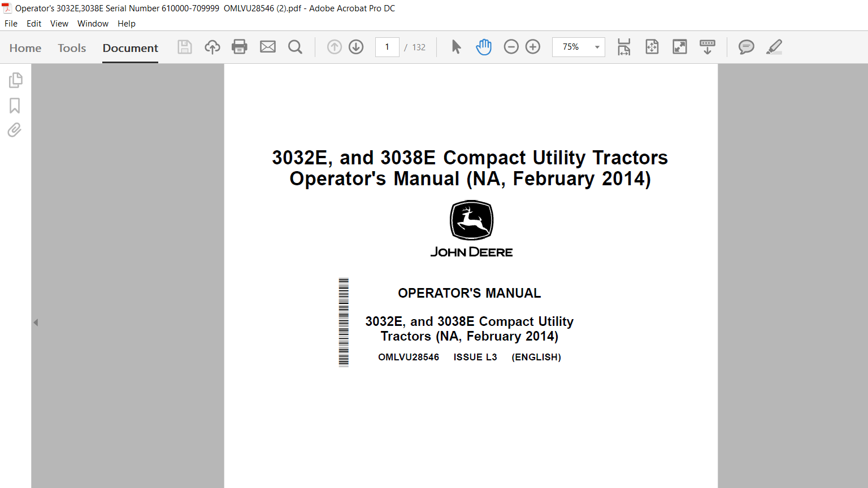Click the total pages '132' label
The image size is (868, 488).
pyautogui.click(x=419, y=47)
